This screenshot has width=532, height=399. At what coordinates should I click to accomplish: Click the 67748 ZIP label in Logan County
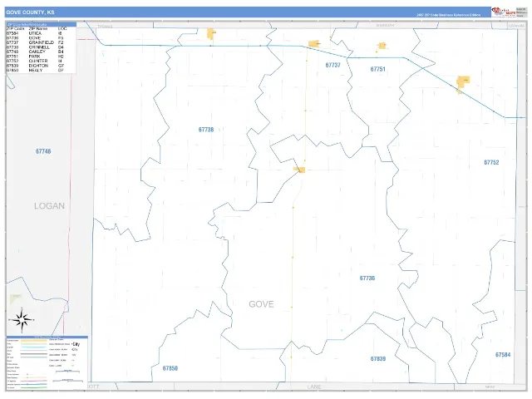43,151
